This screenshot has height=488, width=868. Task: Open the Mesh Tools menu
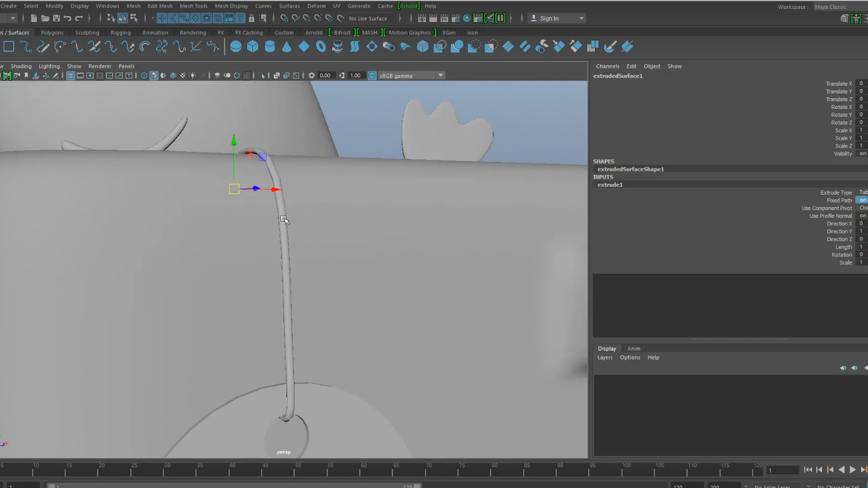tap(193, 6)
